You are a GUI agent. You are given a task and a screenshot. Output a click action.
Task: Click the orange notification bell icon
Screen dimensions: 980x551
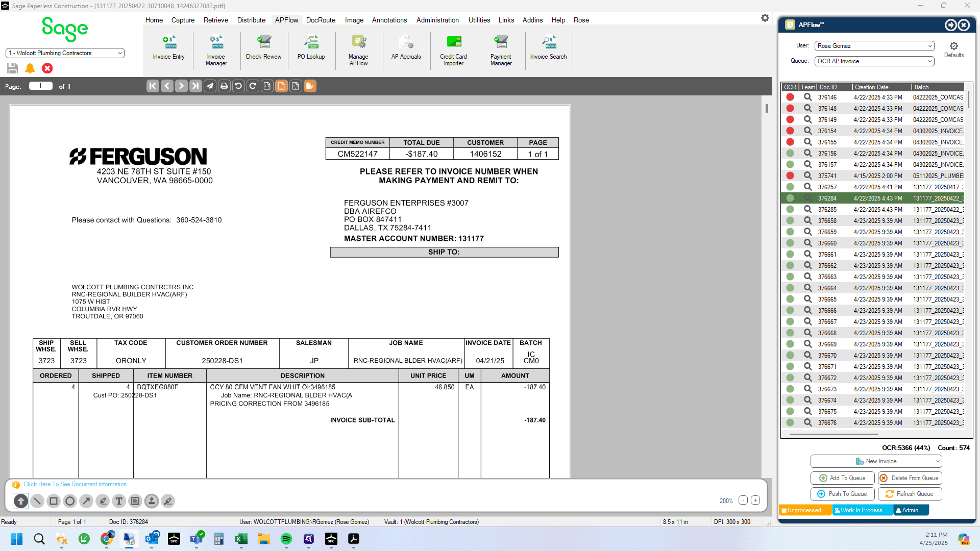[x=30, y=68]
